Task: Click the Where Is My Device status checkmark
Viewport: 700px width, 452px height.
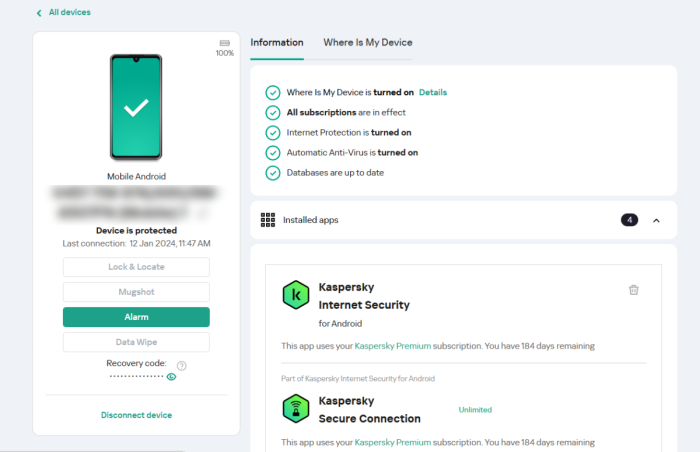Action: point(272,92)
